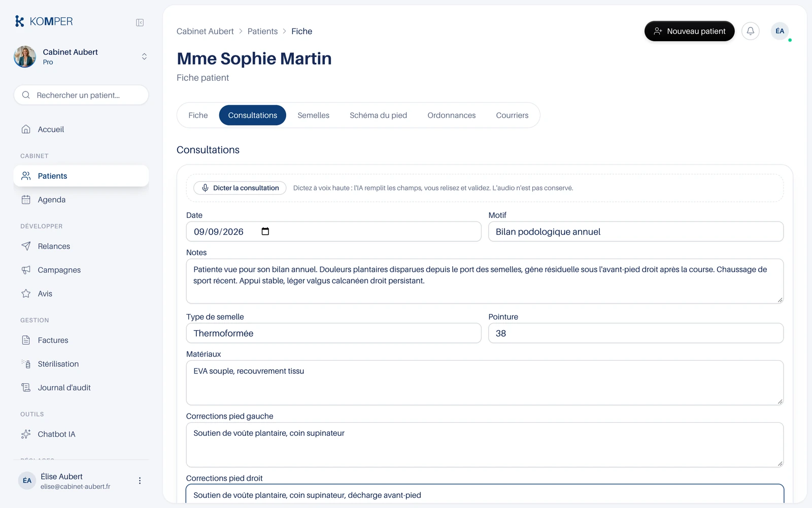
Task: Click the Type de semelle field
Action: [x=333, y=333]
